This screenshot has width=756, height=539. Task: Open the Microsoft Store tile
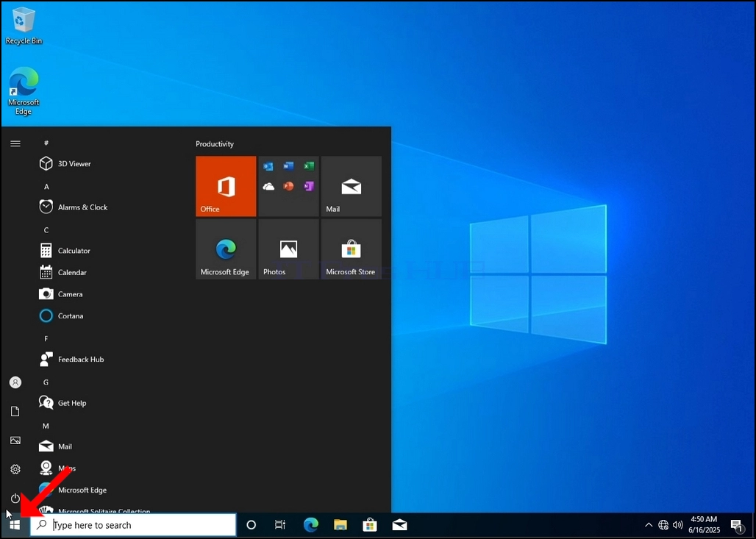(351, 249)
